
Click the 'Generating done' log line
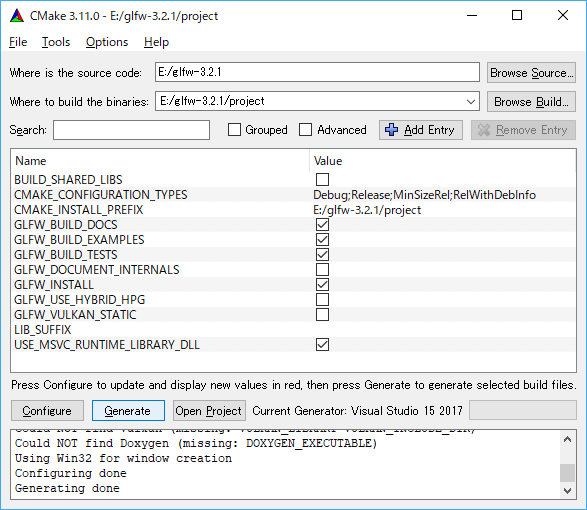pyautogui.click(x=67, y=488)
